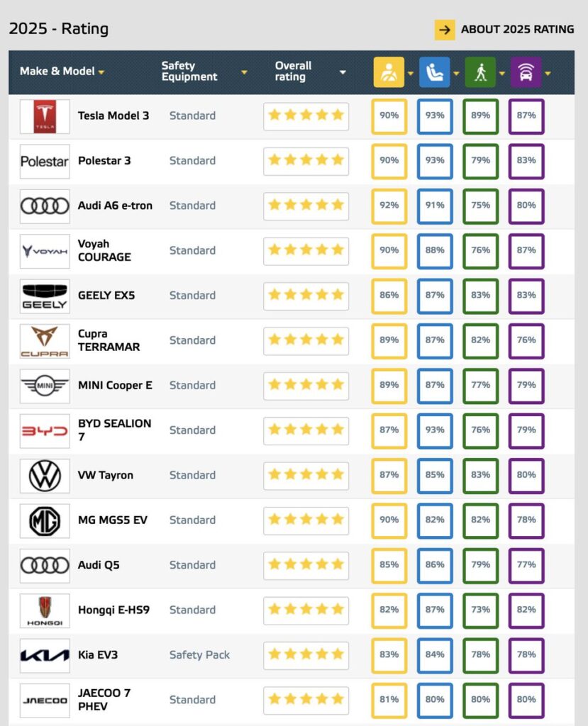
Task: Select the Kia EV3 row name
Action: point(98,655)
